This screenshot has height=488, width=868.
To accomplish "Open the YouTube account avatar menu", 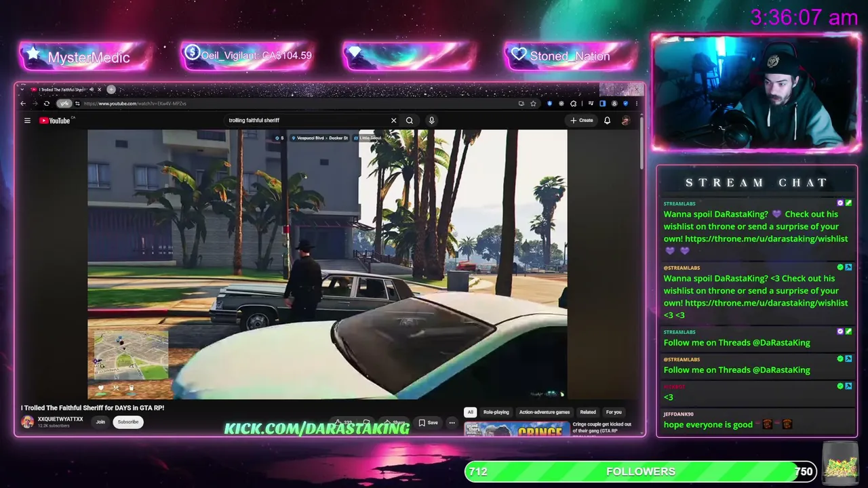I will pos(625,121).
